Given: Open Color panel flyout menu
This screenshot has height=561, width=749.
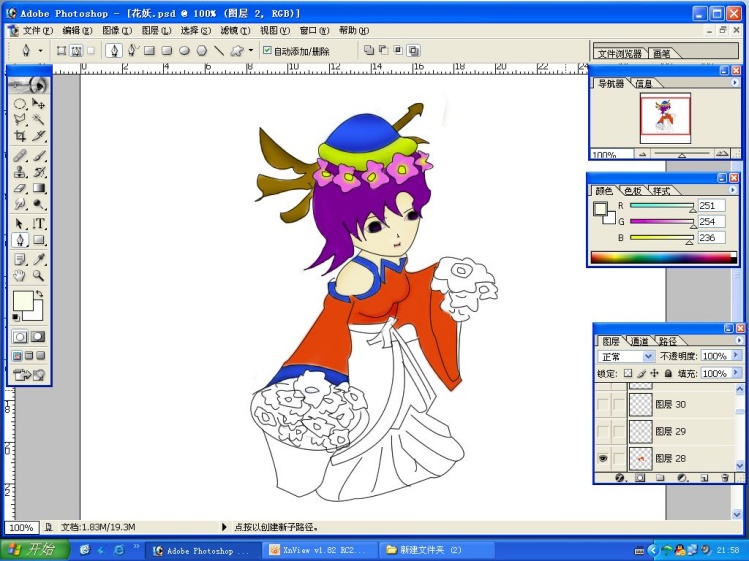Looking at the screenshot, I should pyautogui.click(x=733, y=190).
